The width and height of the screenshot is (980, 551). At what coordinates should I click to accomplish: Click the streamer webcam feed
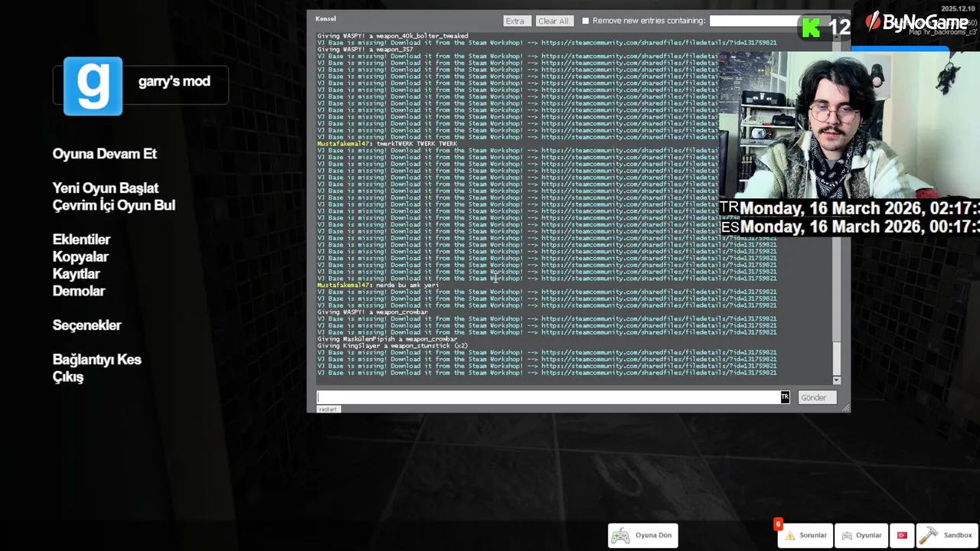tap(849, 126)
